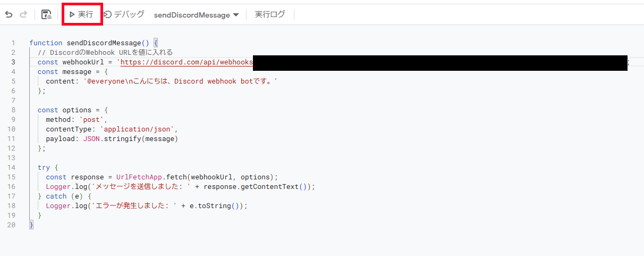Click the comment line about the Webhook URL

click(x=105, y=52)
